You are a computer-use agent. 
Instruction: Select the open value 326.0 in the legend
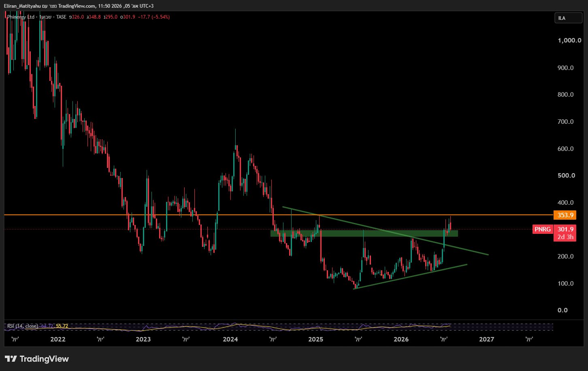pyautogui.click(x=77, y=17)
